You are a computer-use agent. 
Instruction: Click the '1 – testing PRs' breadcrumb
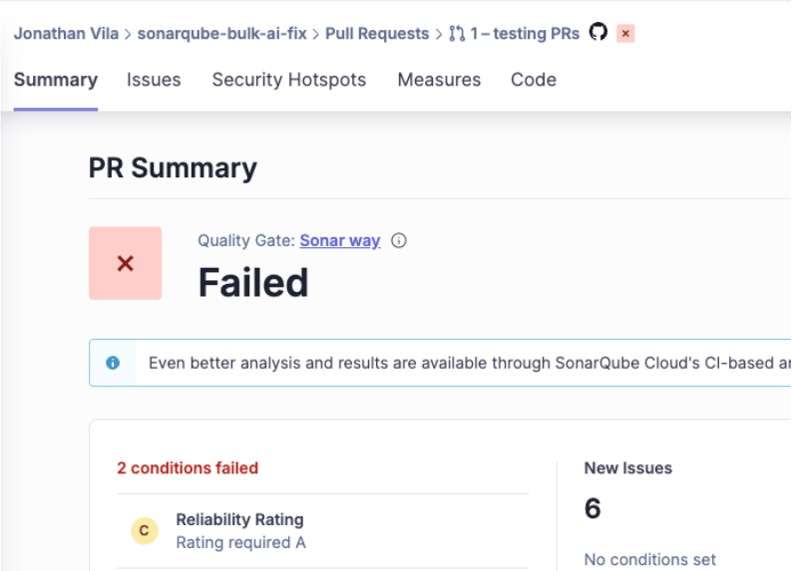click(524, 33)
